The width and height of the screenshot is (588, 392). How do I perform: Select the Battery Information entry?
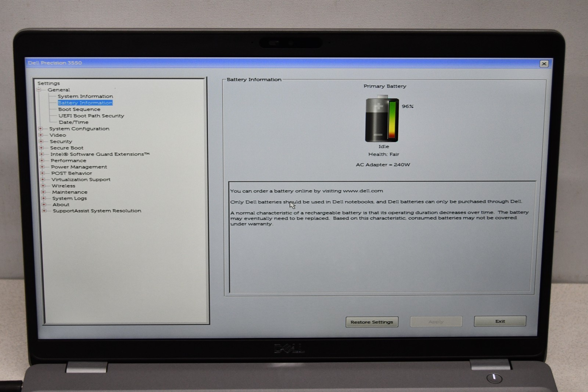click(85, 103)
